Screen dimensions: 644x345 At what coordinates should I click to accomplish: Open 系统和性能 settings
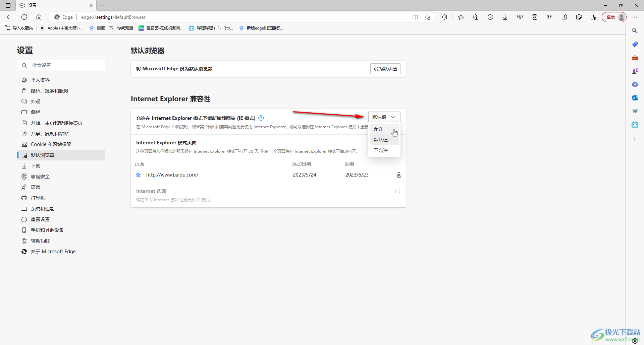[61, 209]
